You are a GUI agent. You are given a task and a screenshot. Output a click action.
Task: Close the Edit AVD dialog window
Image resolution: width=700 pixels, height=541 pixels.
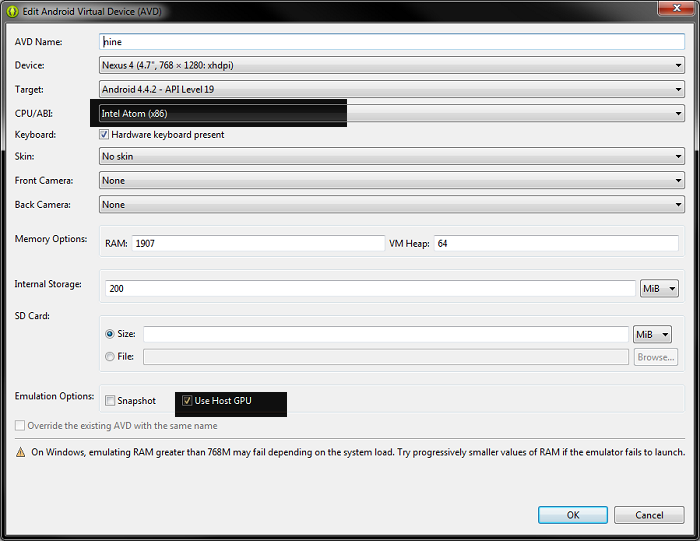[x=676, y=8]
